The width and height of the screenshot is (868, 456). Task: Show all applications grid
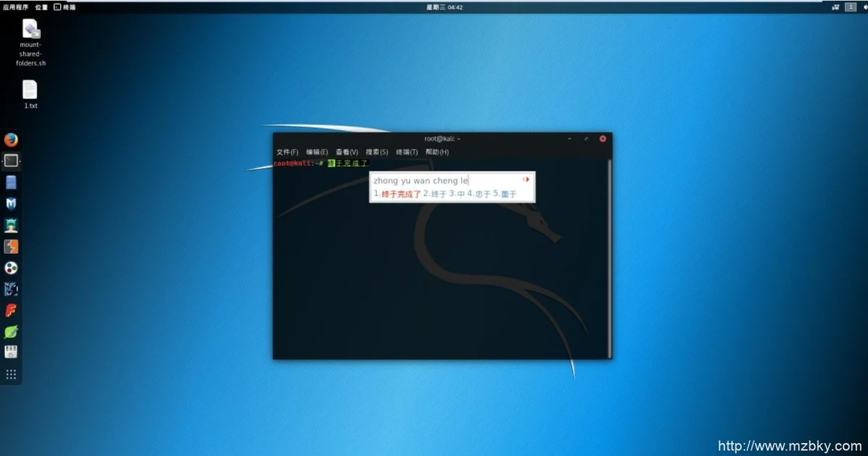(x=11, y=374)
